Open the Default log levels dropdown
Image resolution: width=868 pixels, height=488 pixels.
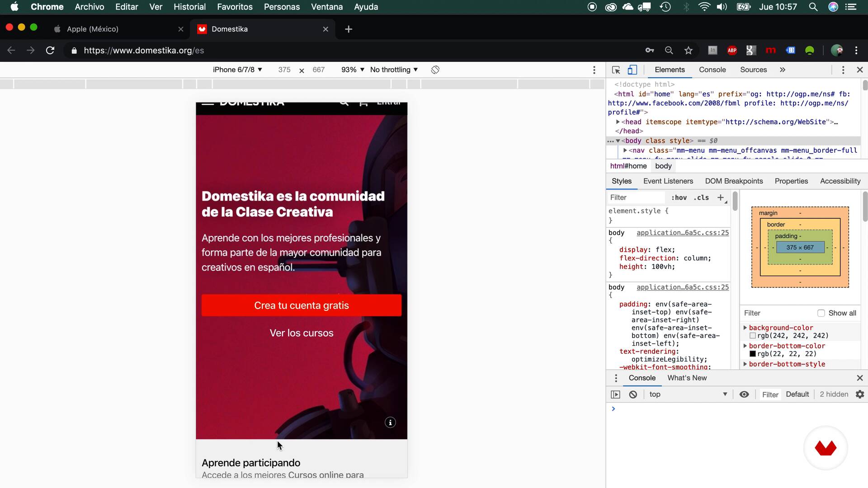tap(797, 394)
